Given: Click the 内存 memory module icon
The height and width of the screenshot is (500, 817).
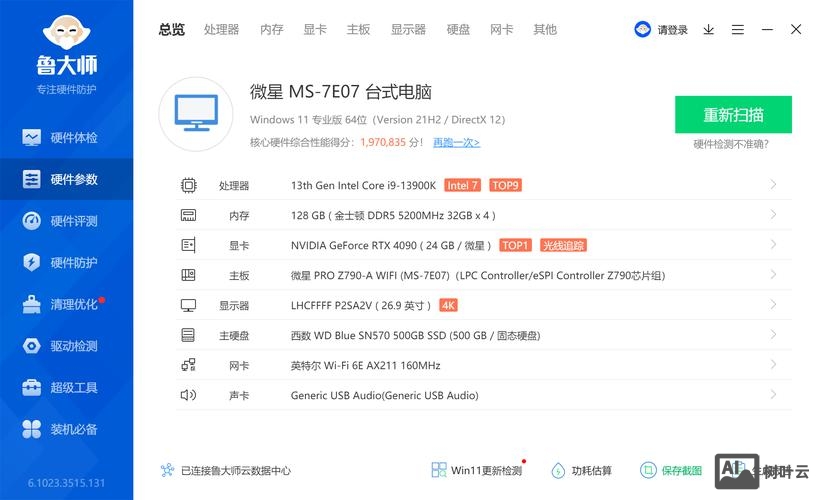Looking at the screenshot, I should tap(189, 215).
